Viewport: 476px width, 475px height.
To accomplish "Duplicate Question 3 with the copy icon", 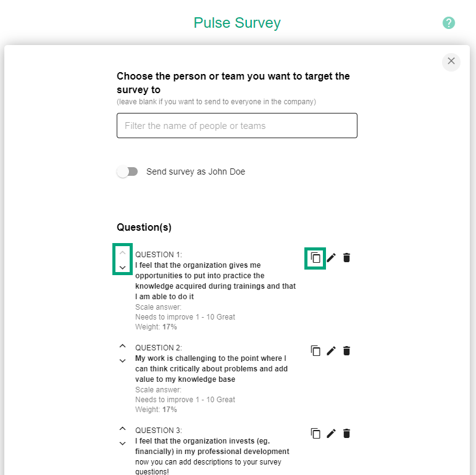I will (x=315, y=434).
